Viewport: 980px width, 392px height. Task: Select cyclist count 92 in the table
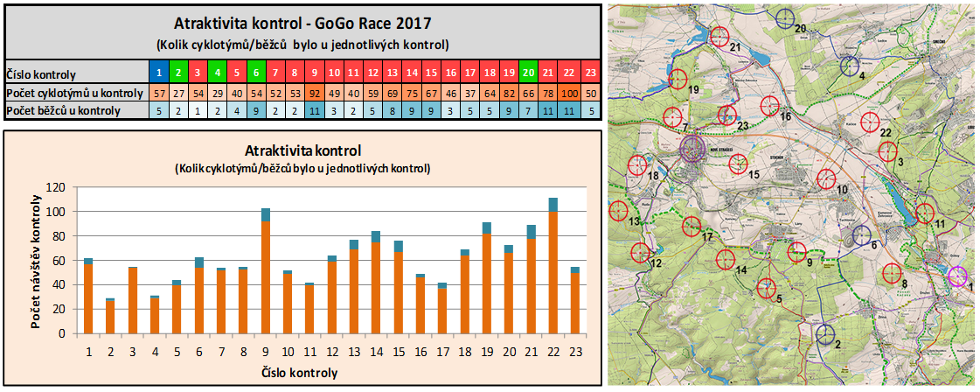(314, 93)
